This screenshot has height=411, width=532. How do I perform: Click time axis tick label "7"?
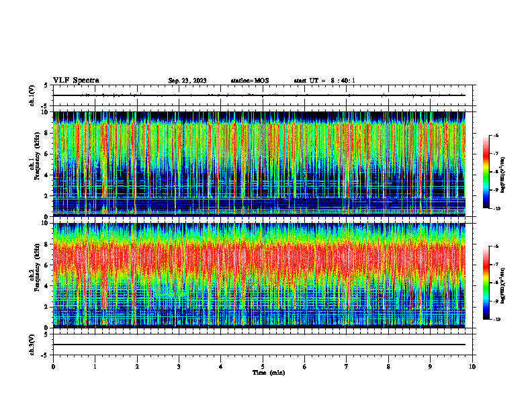pos(347,367)
